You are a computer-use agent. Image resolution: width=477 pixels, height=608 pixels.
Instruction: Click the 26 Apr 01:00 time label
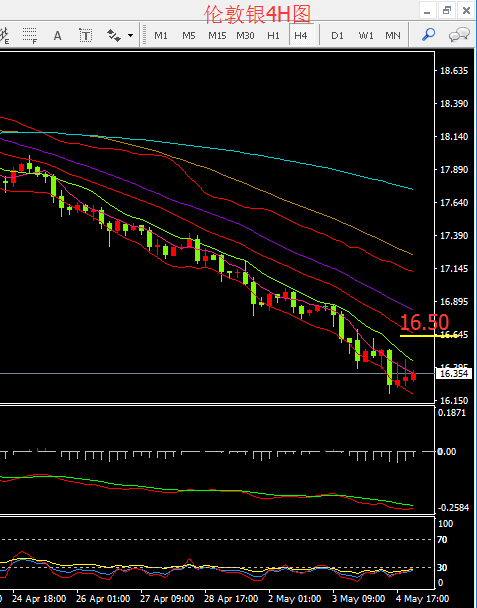[103, 598]
